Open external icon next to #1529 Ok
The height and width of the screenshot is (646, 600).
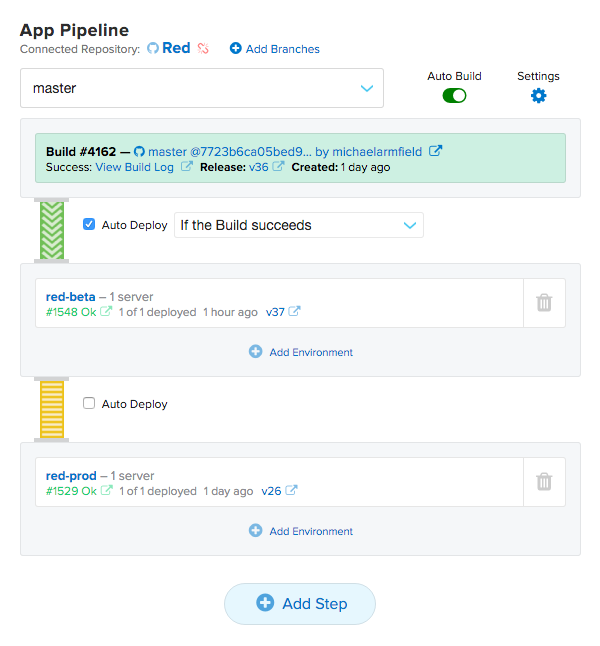[106, 490]
